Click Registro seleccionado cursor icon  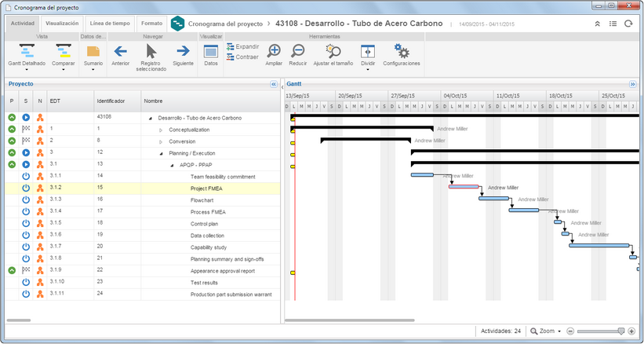click(151, 51)
